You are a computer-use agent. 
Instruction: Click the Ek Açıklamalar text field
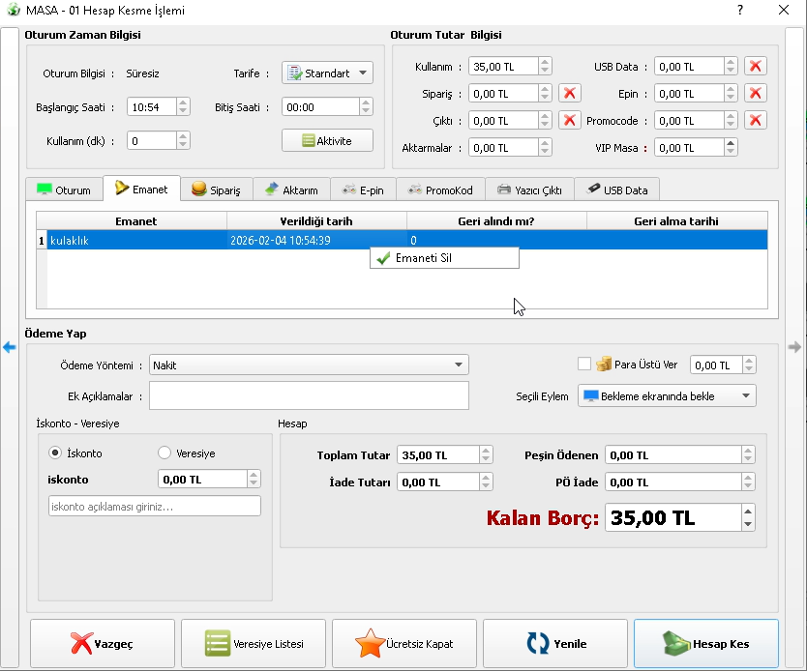click(309, 395)
